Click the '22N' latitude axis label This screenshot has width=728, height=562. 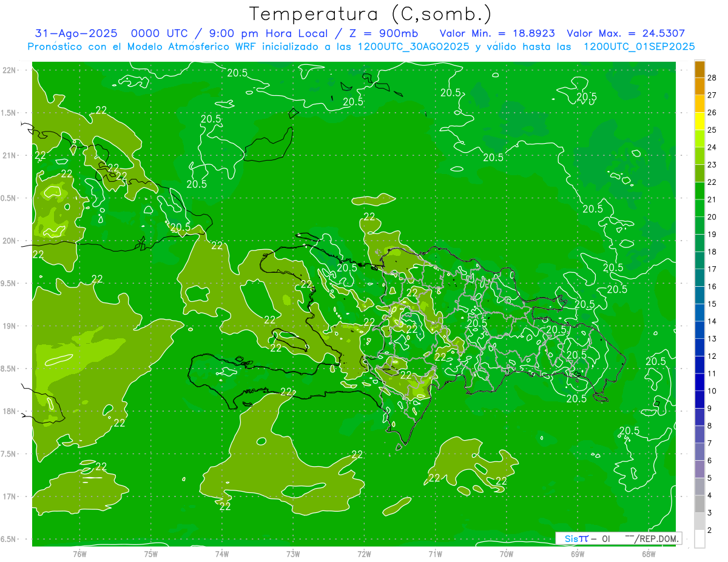click(8, 70)
